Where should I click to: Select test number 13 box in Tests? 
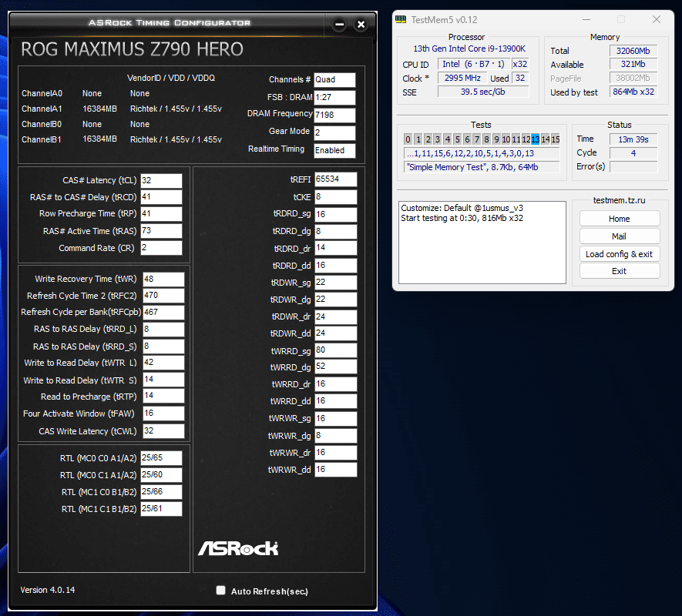pyautogui.click(x=535, y=139)
